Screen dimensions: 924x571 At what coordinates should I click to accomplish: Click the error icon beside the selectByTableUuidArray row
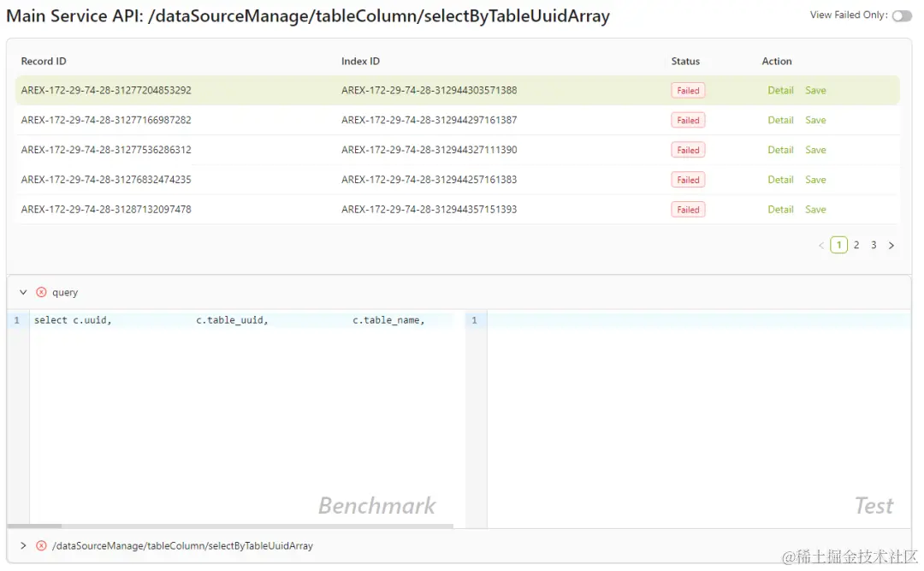click(x=41, y=545)
